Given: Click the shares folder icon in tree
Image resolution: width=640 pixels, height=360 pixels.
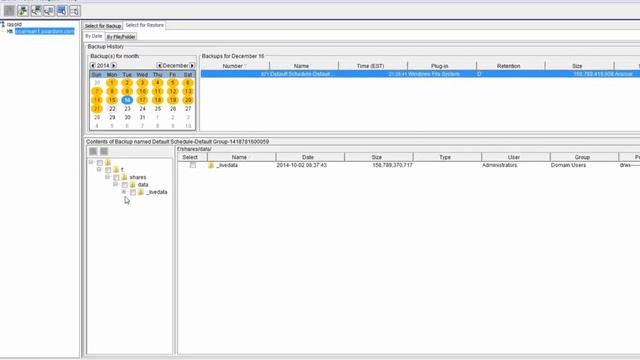Looking at the screenshot, I should pyautogui.click(x=124, y=177).
